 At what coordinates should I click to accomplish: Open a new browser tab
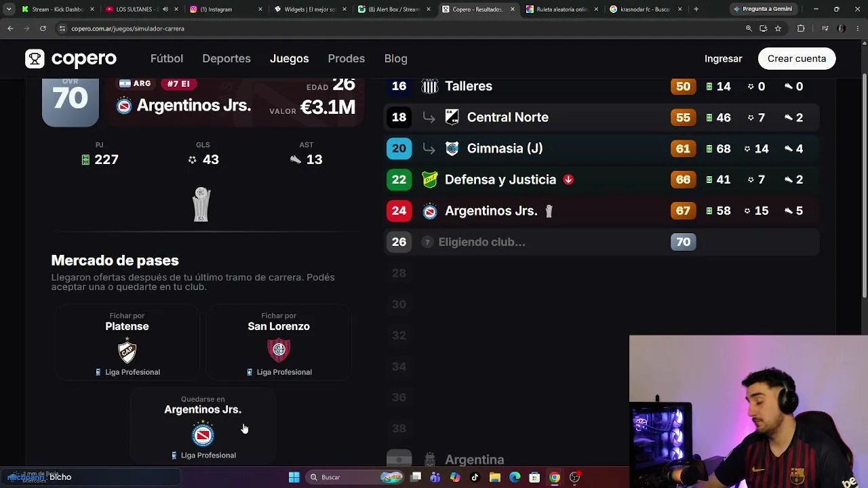coord(696,9)
